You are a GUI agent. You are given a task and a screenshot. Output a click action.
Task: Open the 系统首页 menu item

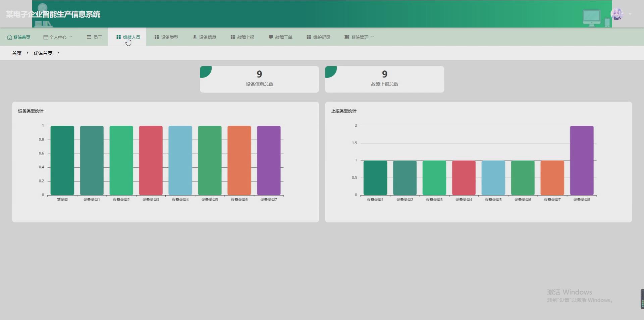pyautogui.click(x=19, y=37)
